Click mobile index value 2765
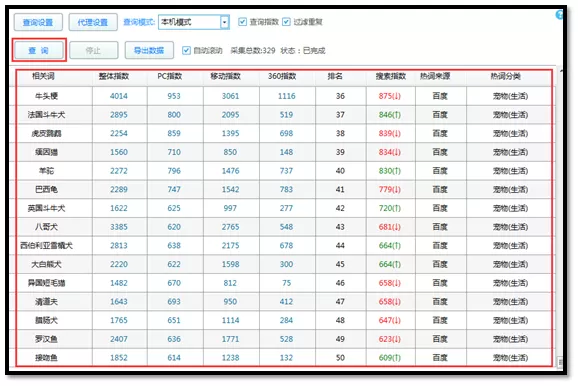The width and height of the screenshot is (578, 386). pos(230,227)
